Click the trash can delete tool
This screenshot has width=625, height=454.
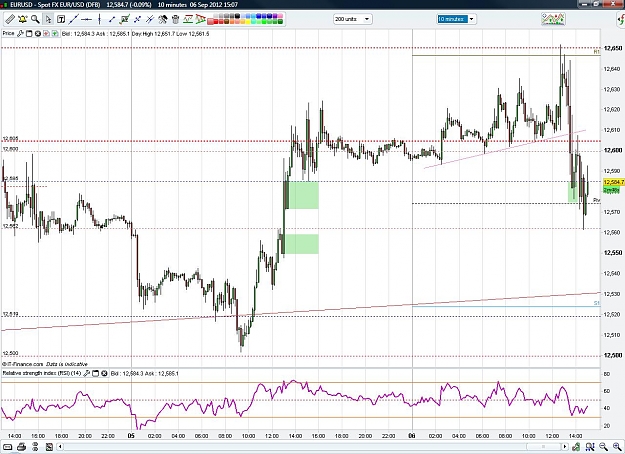tap(175, 19)
